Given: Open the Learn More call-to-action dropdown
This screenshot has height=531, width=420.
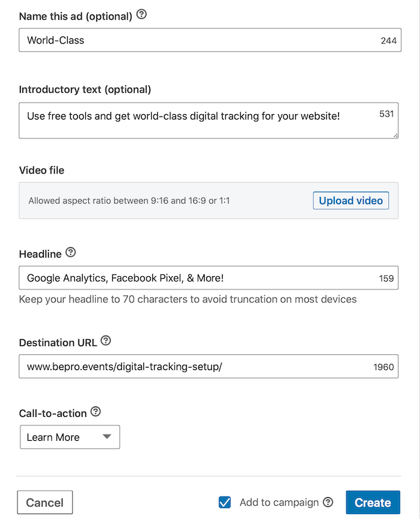Looking at the screenshot, I should point(70,437).
